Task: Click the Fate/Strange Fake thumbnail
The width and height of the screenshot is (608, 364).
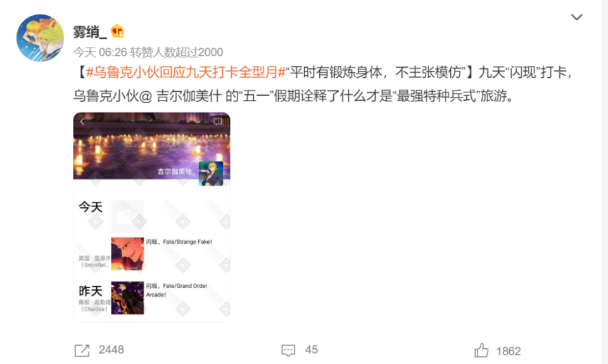Action: (x=127, y=254)
